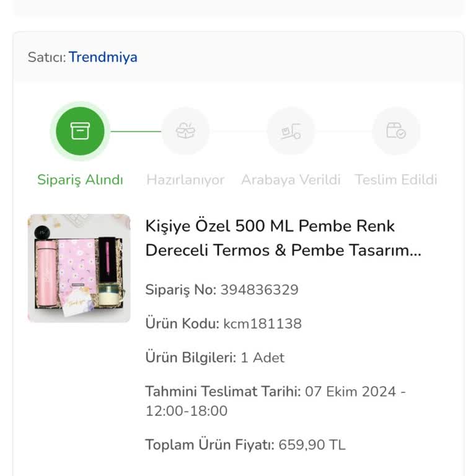Click the 1 Adet quantity text
The width and height of the screenshot is (476, 476).
tap(262, 358)
